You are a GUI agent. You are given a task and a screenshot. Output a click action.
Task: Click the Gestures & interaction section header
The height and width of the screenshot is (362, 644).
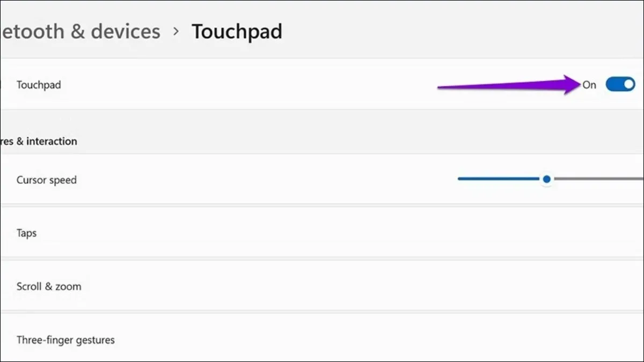coord(38,141)
